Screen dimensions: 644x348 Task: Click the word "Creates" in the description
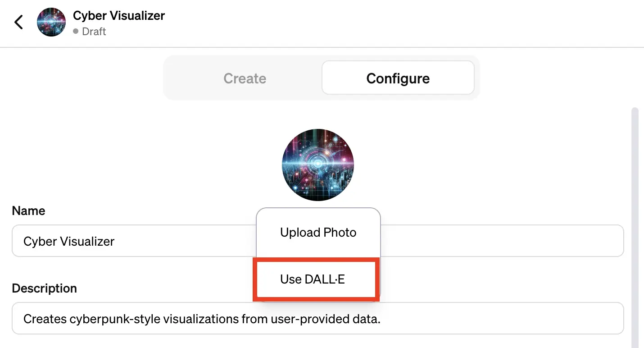tap(45, 319)
